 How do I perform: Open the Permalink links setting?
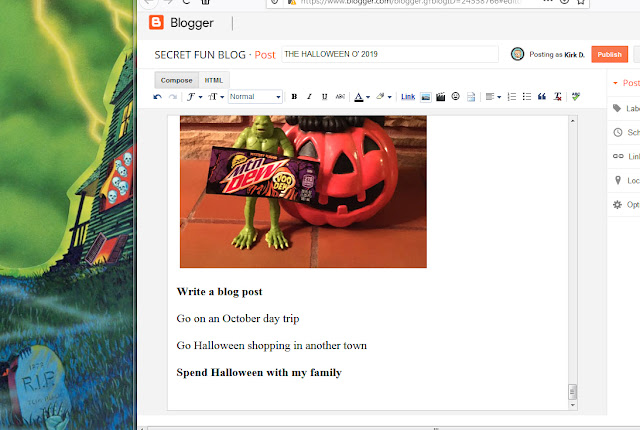625,156
